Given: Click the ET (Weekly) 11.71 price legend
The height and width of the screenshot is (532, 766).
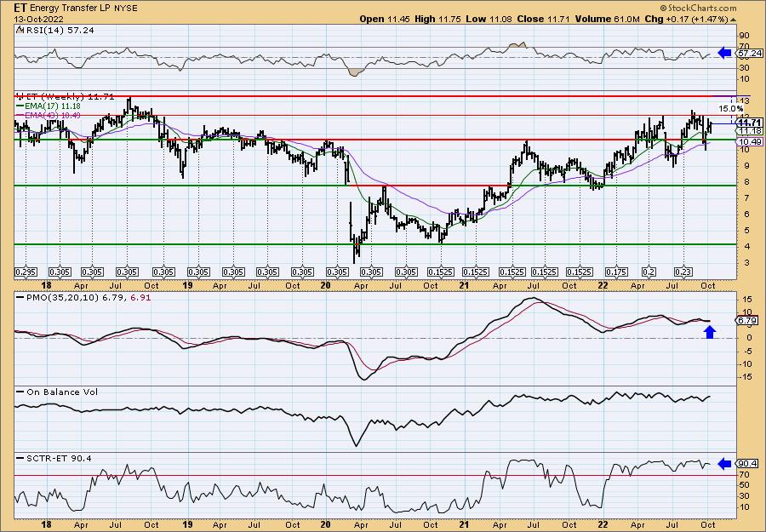Looking at the screenshot, I should click(x=66, y=97).
